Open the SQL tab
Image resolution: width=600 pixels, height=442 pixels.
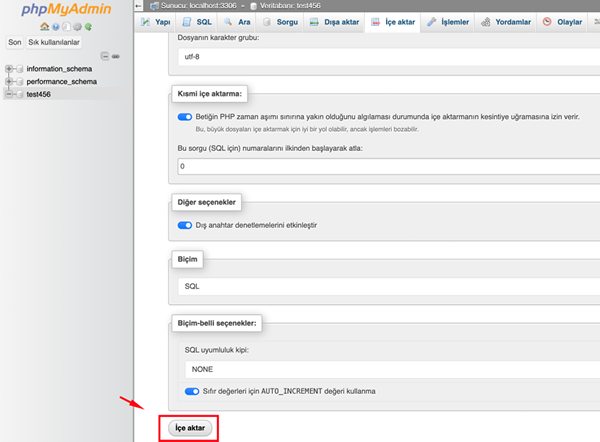click(197, 22)
